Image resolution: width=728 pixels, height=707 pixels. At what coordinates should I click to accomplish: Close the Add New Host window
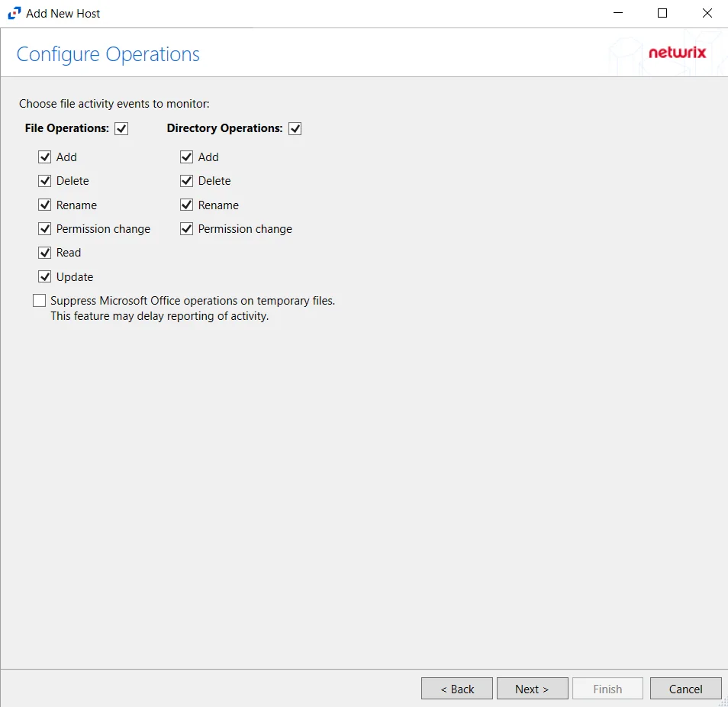(x=707, y=13)
